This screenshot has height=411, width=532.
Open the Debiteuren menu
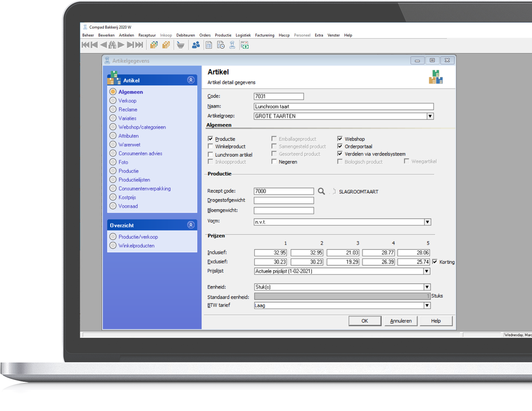tap(186, 35)
